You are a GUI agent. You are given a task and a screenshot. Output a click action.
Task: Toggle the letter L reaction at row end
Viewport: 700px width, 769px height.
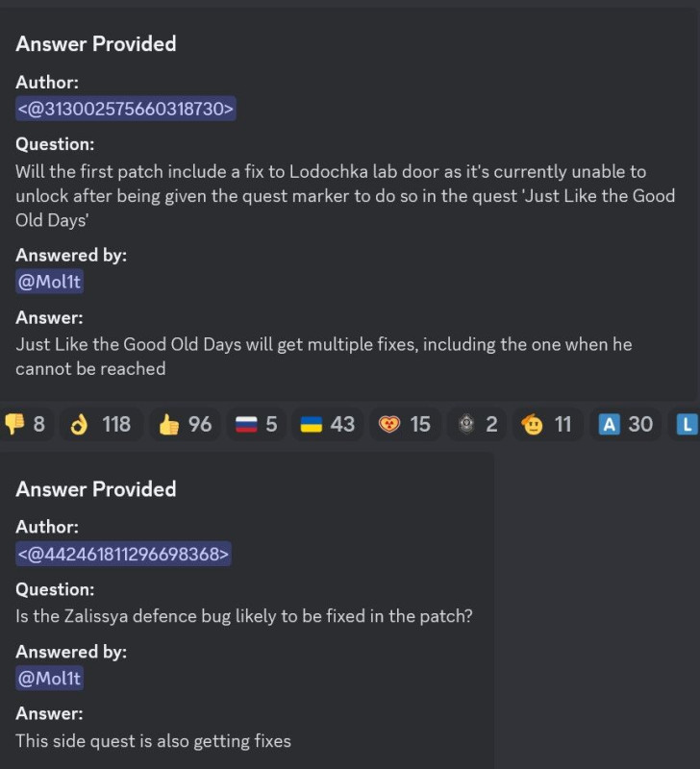tap(685, 424)
